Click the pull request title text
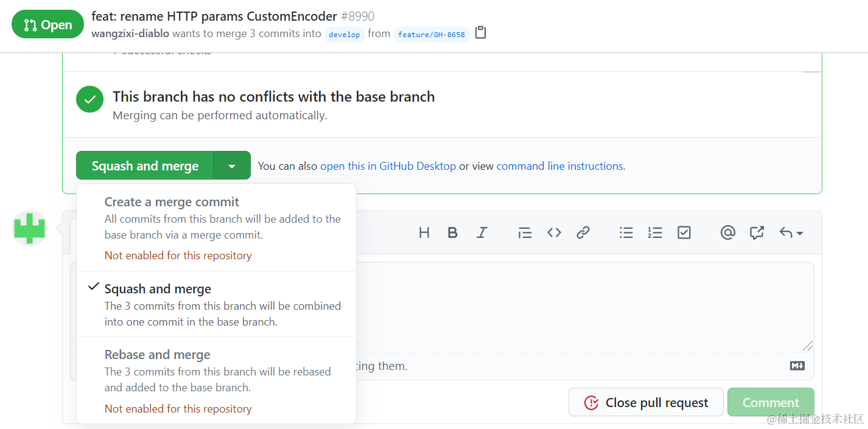Screen dimensions: 868x429 (x=214, y=16)
